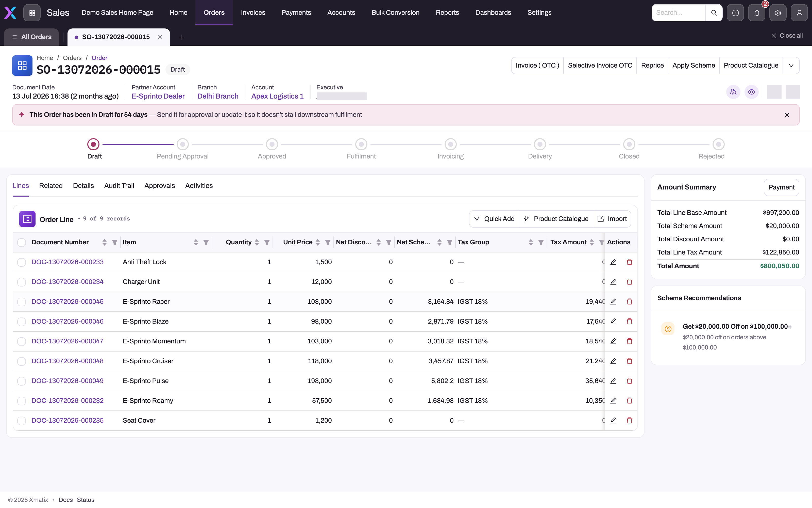The image size is (812, 508).
Task: Dismiss the draft warning banner
Action: coord(787,115)
